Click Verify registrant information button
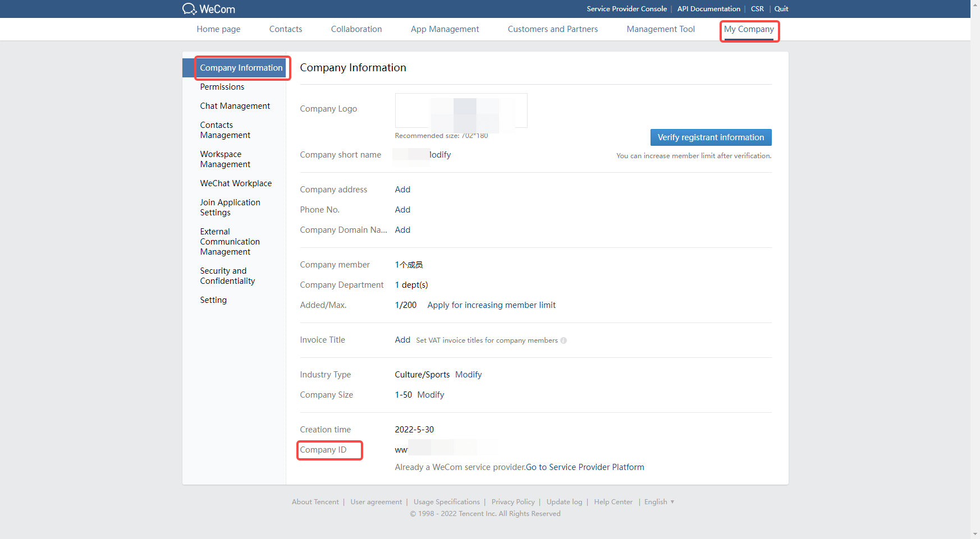The height and width of the screenshot is (539, 980). point(711,137)
